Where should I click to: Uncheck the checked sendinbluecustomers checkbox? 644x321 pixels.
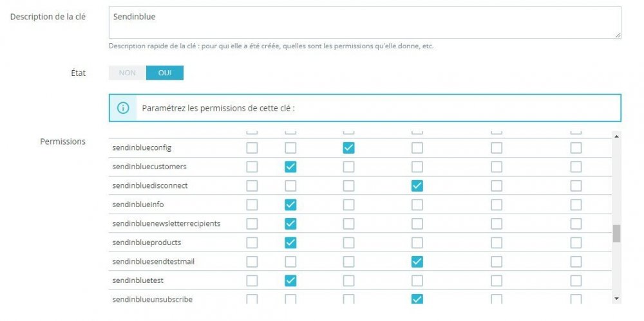point(290,167)
